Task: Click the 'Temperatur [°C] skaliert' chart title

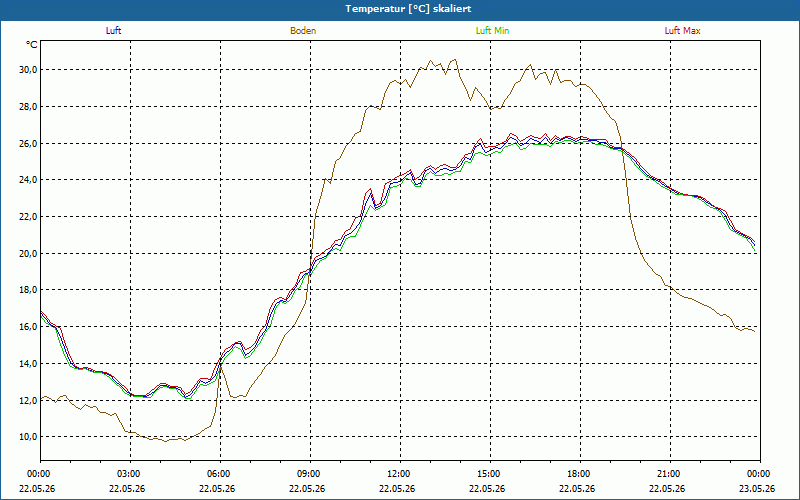Action: tap(408, 9)
